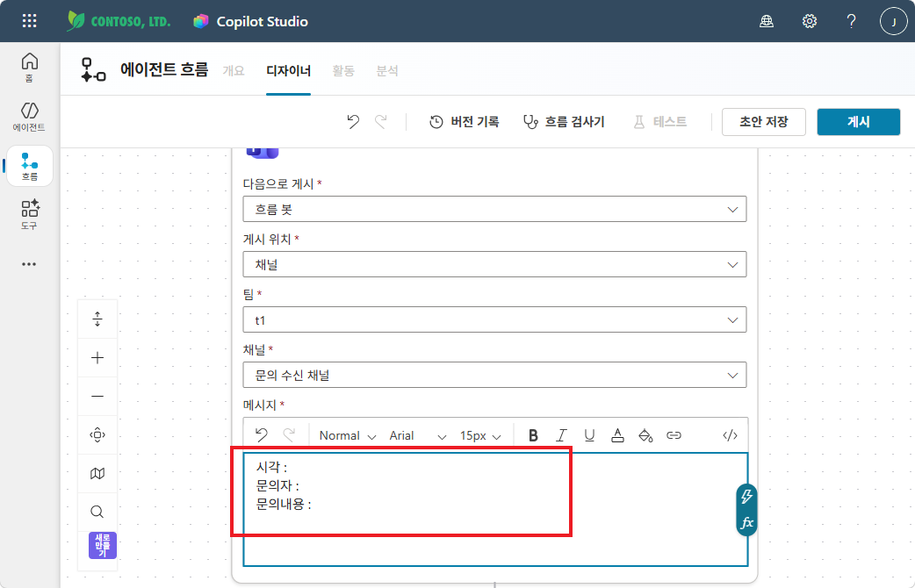Toggle the canvas minimap
Screen dimensions: 915x588
(97, 473)
